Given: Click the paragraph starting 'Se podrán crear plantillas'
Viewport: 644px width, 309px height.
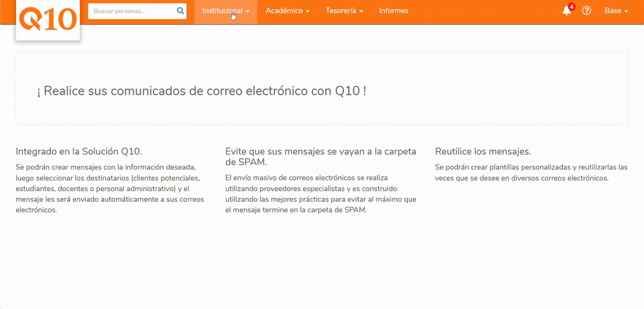Looking at the screenshot, I should tap(531, 173).
